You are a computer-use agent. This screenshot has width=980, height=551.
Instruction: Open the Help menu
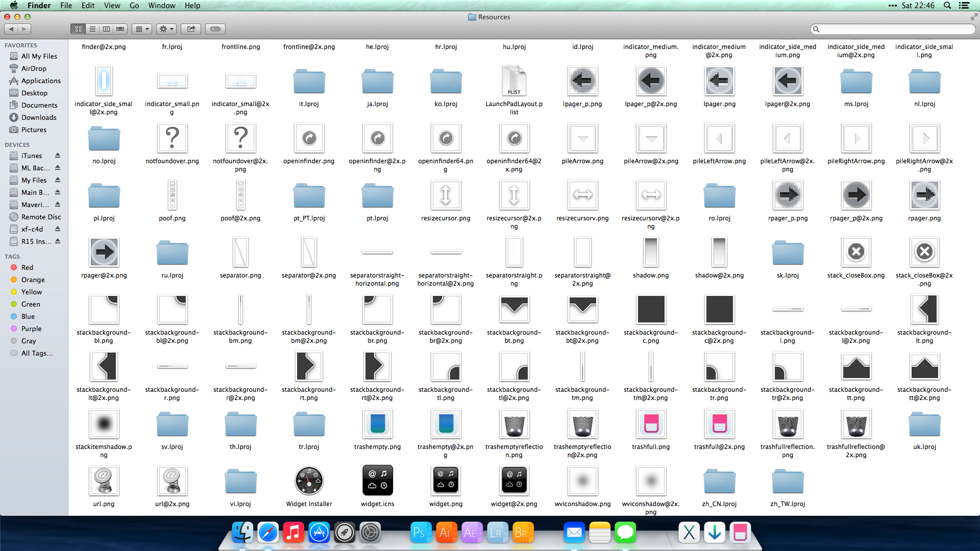192,6
